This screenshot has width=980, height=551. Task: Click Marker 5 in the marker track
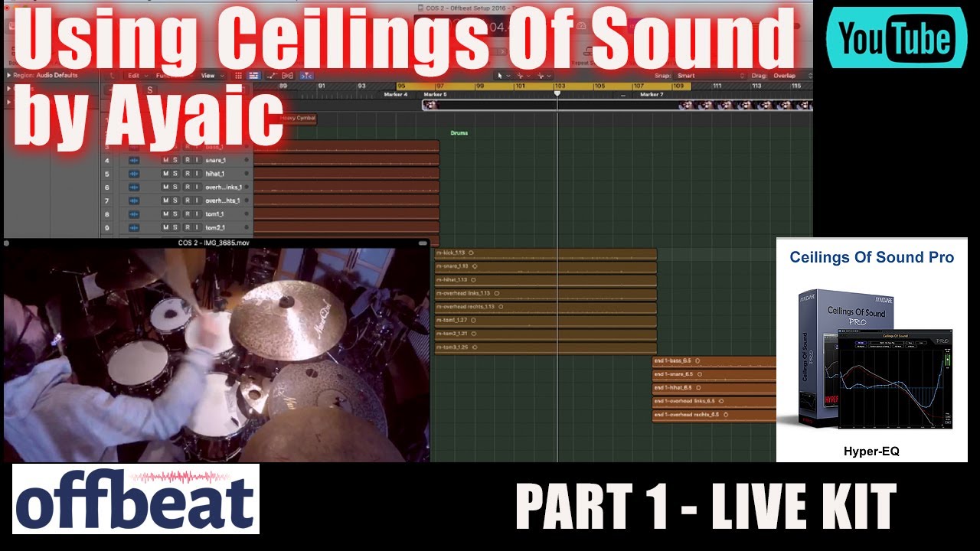point(435,94)
